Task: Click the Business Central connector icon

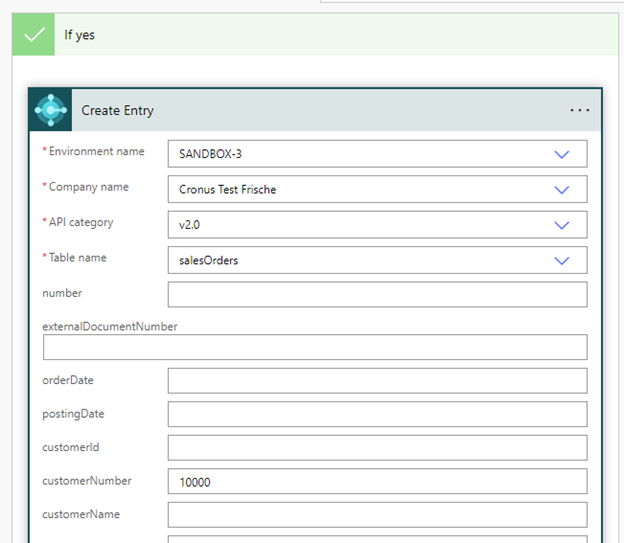Action: (51, 110)
